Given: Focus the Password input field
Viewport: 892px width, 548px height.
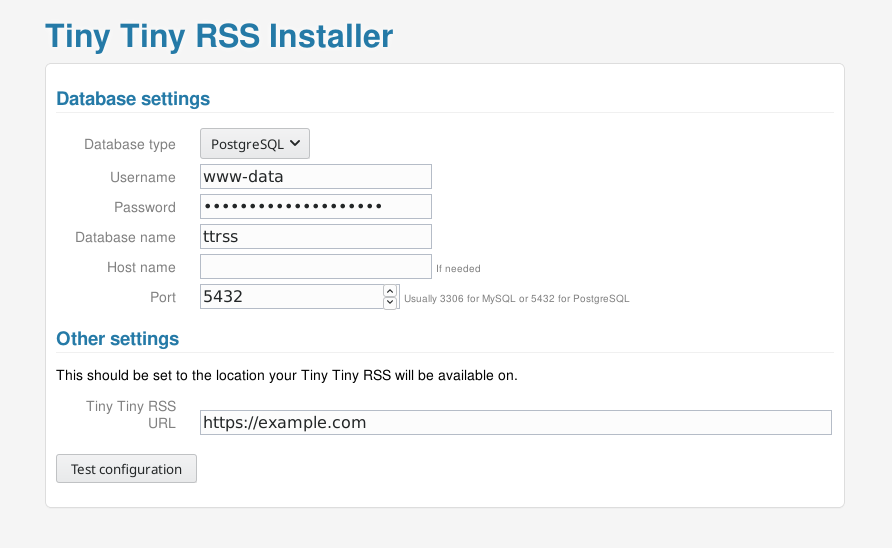Looking at the screenshot, I should click(316, 207).
